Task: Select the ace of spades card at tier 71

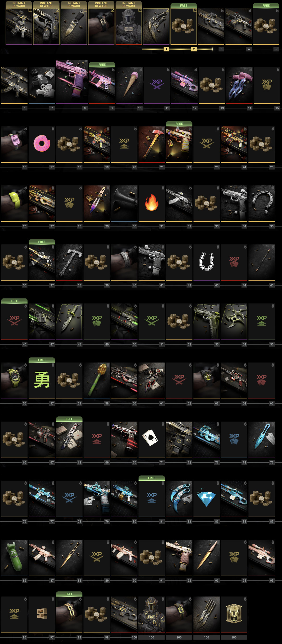Action: pyautogui.click(x=152, y=440)
